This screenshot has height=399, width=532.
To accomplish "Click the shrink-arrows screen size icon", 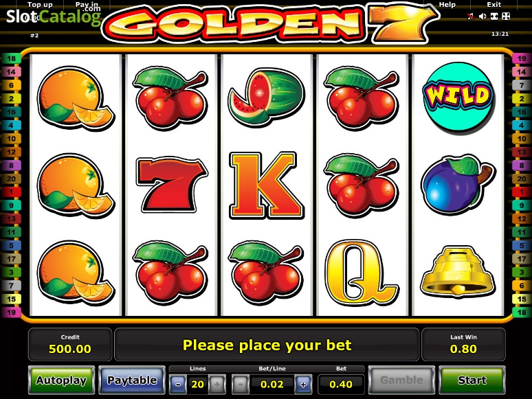I will click(x=494, y=16).
